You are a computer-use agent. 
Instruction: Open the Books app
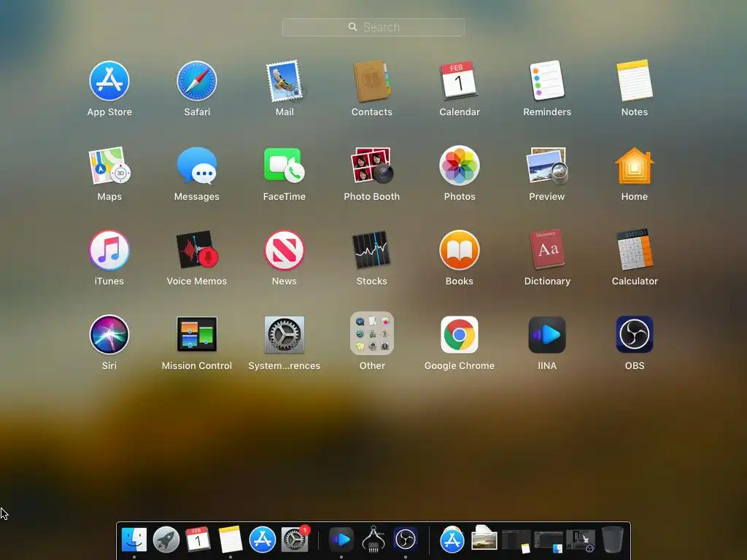tap(460, 250)
